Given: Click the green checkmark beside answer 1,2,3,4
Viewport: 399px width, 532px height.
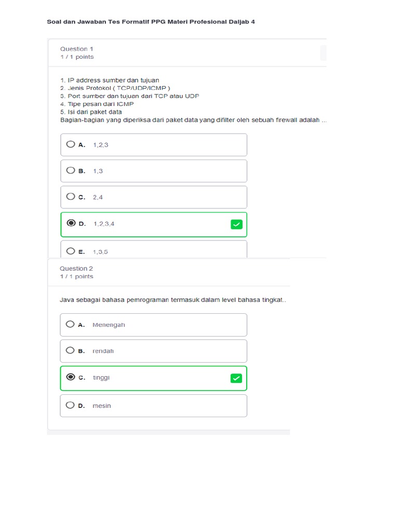Looking at the screenshot, I should (x=236, y=224).
